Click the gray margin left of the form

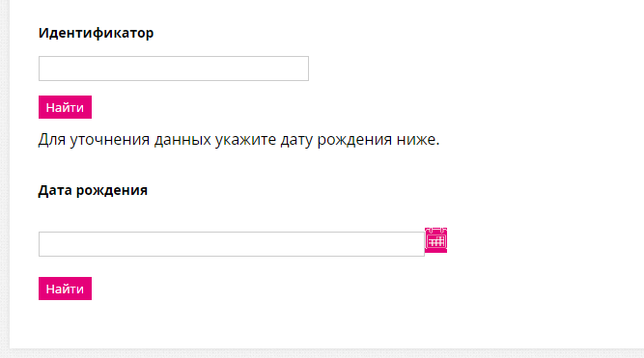click(5, 177)
